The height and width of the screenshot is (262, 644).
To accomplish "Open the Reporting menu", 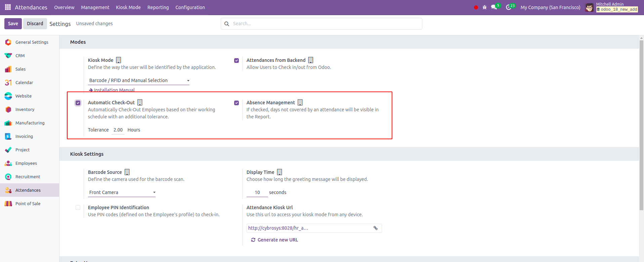I will (x=158, y=7).
